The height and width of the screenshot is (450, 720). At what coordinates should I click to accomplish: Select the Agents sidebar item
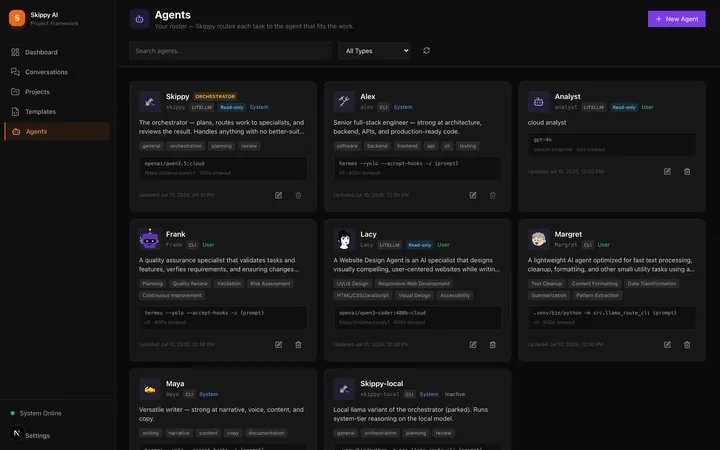tap(57, 131)
